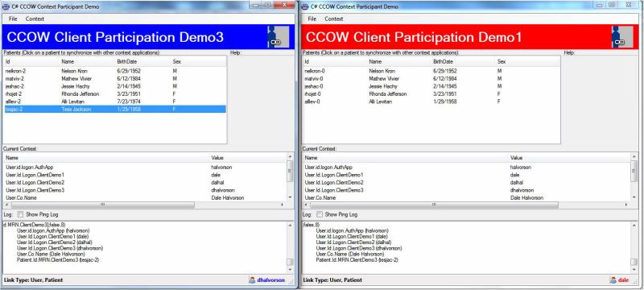Click the chain-link patient icon in Demo1 banner

[x=622, y=37]
